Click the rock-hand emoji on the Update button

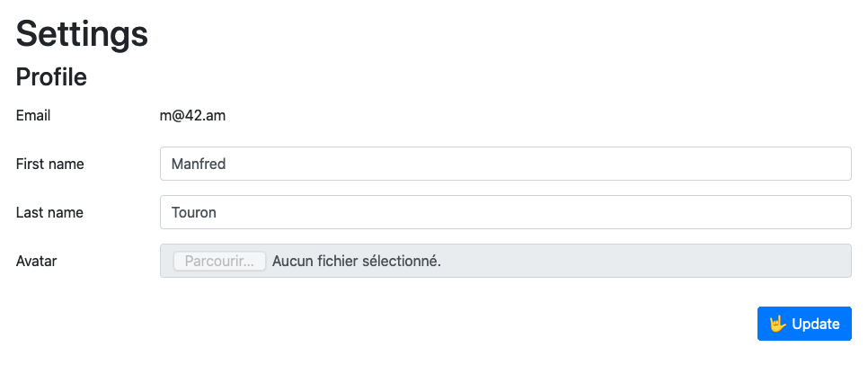click(778, 324)
